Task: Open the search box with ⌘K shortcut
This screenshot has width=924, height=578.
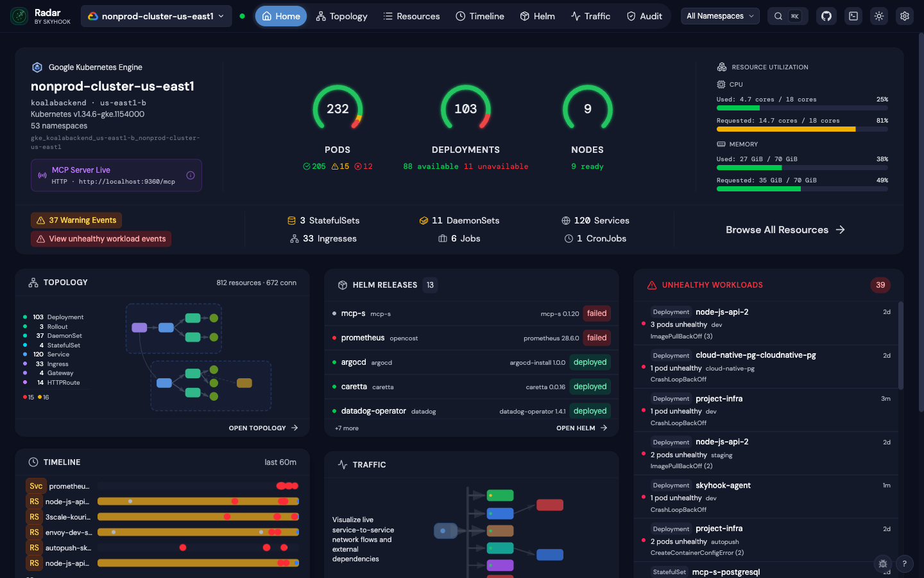Action: (787, 16)
